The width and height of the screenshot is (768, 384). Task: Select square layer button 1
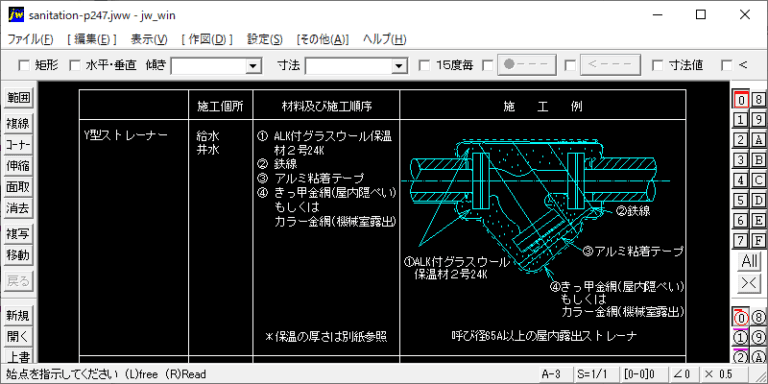coord(741,120)
